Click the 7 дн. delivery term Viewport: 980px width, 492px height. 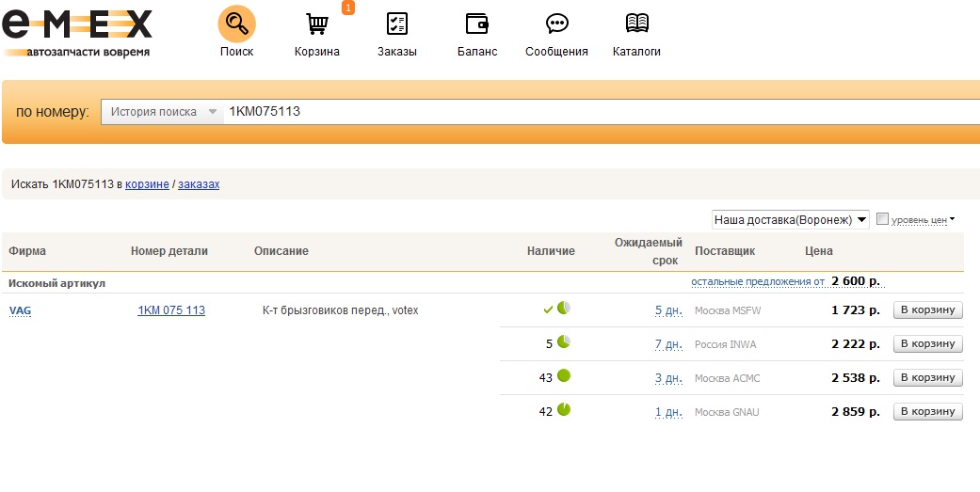(x=668, y=344)
